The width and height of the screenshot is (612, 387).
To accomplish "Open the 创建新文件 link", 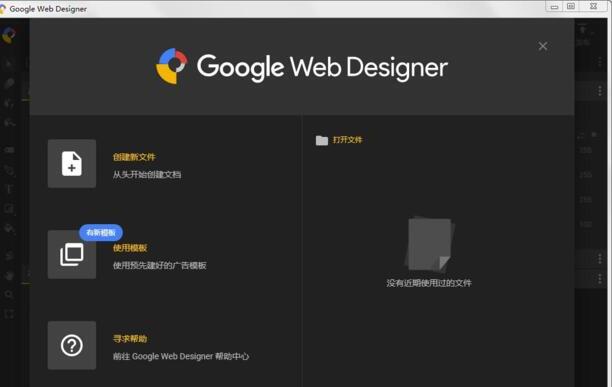I will tap(134, 157).
